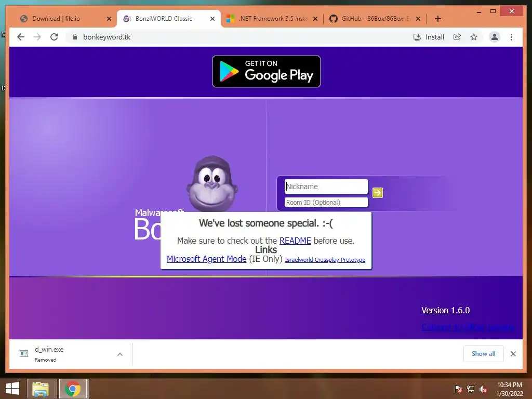This screenshot has height=399, width=532.
Task: Open Israelworld Crossplay Prototype link
Action: coord(325,260)
